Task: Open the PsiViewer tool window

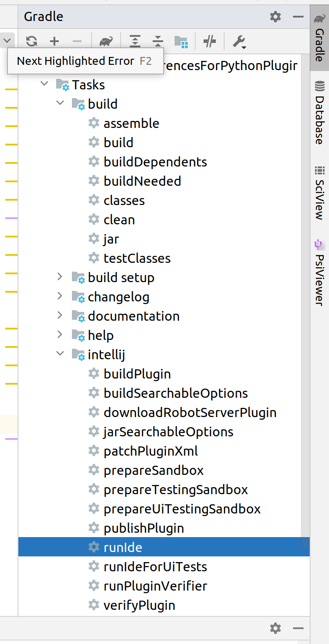Action: pyautogui.click(x=320, y=267)
